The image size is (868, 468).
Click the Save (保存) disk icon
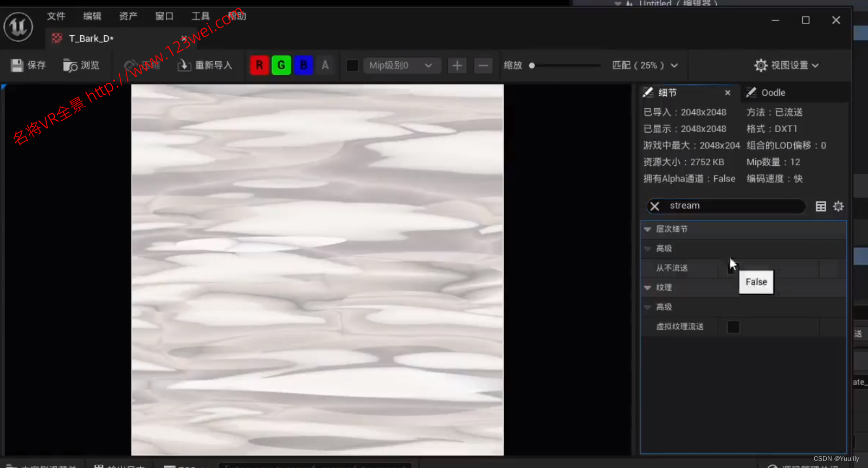click(x=17, y=66)
